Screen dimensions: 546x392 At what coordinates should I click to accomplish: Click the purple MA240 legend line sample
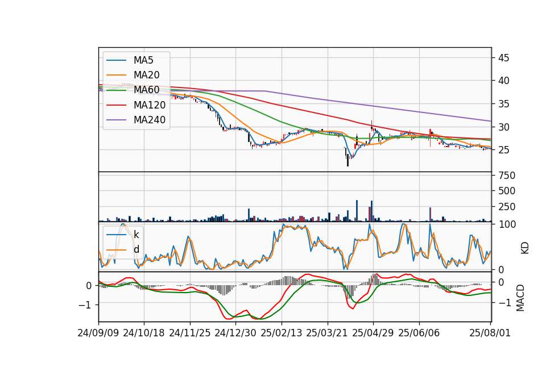tap(116, 120)
